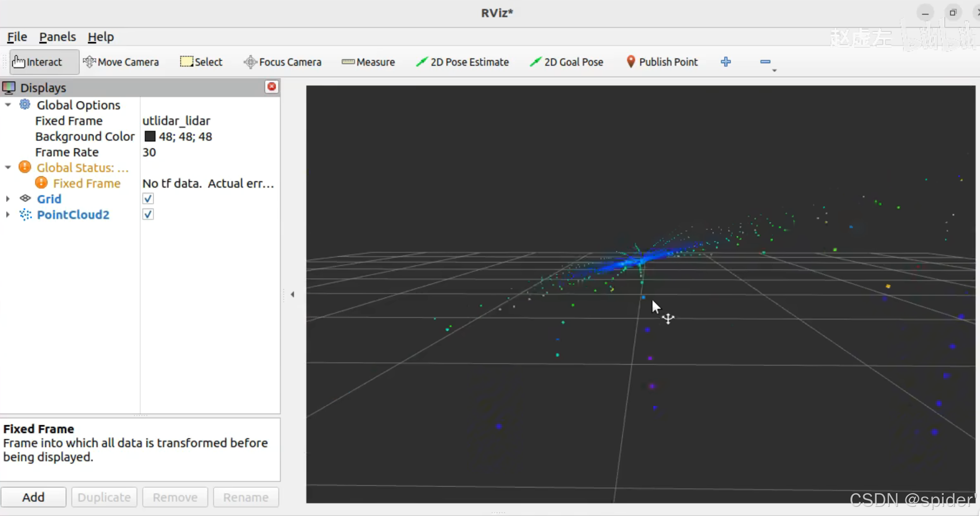Viewport: 980px width, 516px height.
Task: Select the 2D Goal Pose tool
Action: point(567,62)
